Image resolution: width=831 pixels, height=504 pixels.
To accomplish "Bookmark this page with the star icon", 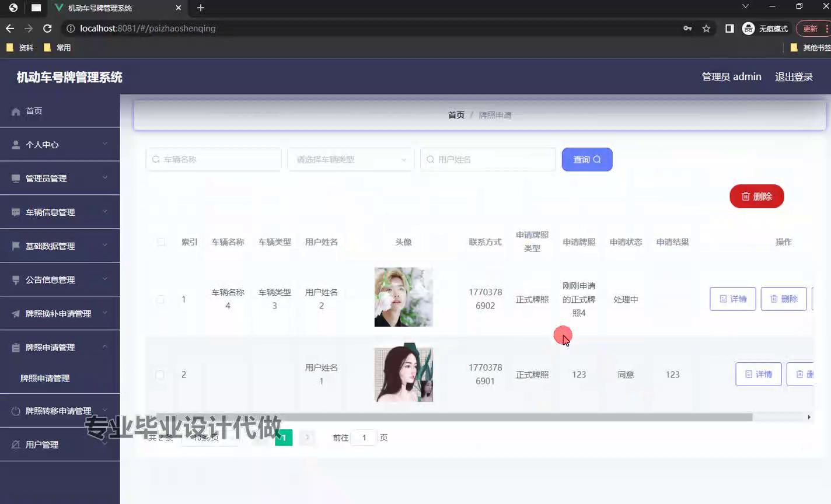I will tap(706, 28).
